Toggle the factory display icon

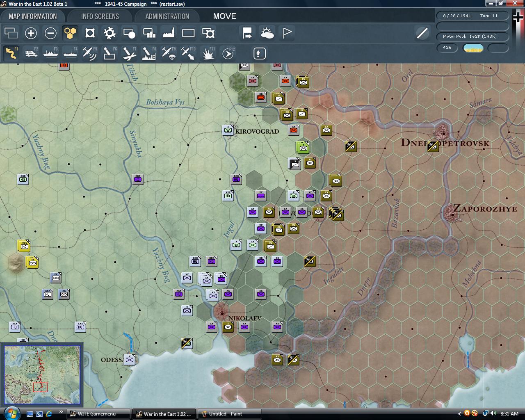(169, 33)
